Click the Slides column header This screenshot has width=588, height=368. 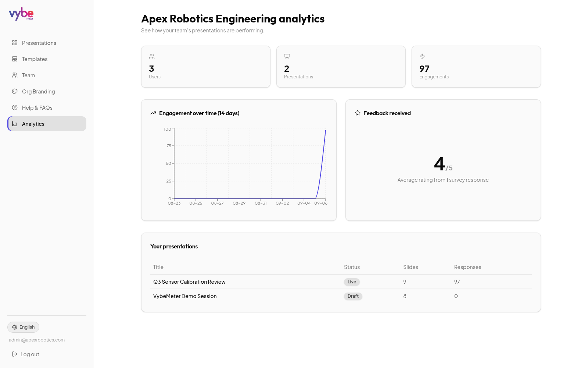[x=410, y=267]
